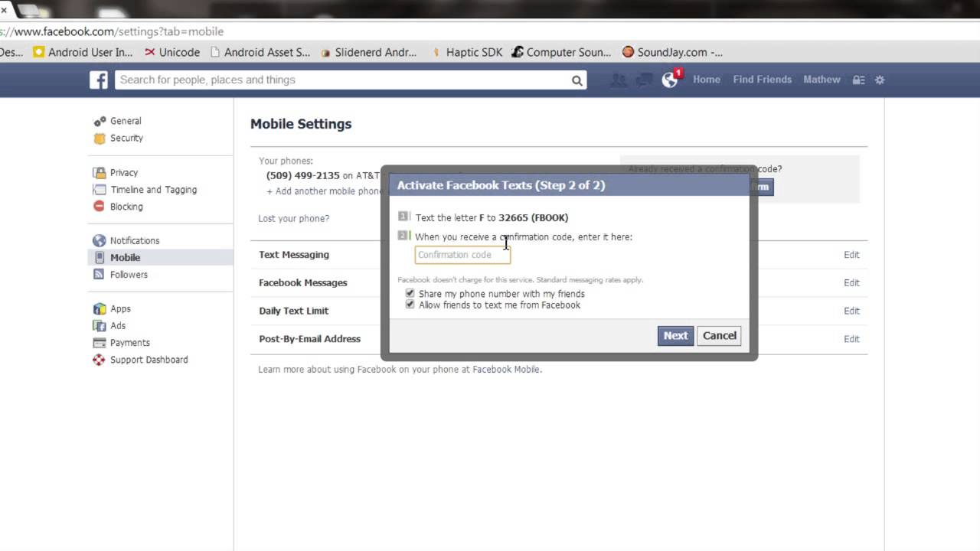Click the Support Dashboard lifebuoy icon
This screenshot has height=551, width=980.
pos(100,360)
